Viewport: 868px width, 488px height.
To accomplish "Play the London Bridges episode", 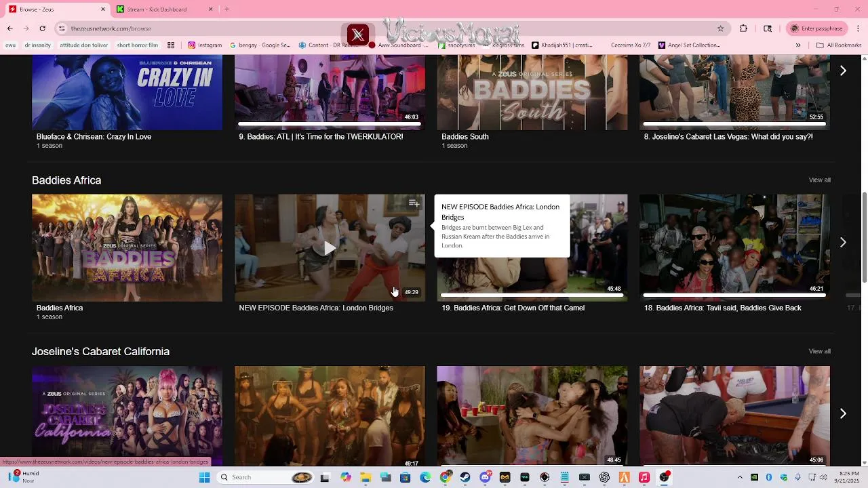I will [x=330, y=248].
